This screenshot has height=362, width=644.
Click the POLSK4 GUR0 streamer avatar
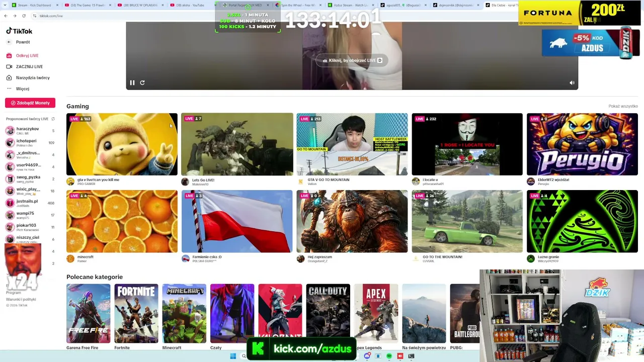(x=185, y=259)
